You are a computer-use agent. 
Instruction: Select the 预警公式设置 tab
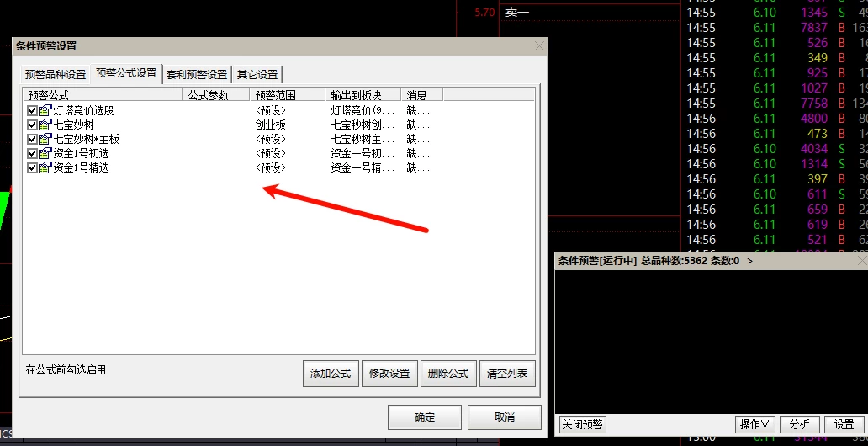click(x=126, y=72)
